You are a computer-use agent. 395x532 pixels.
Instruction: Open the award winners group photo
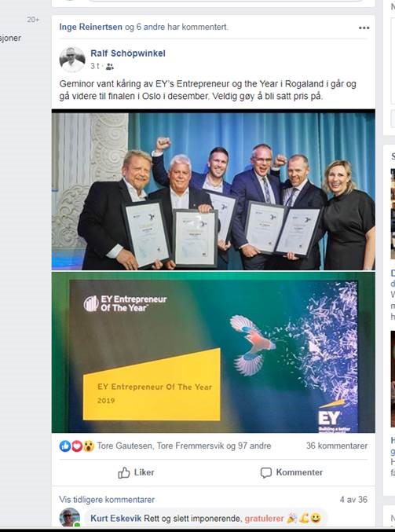pos(214,190)
